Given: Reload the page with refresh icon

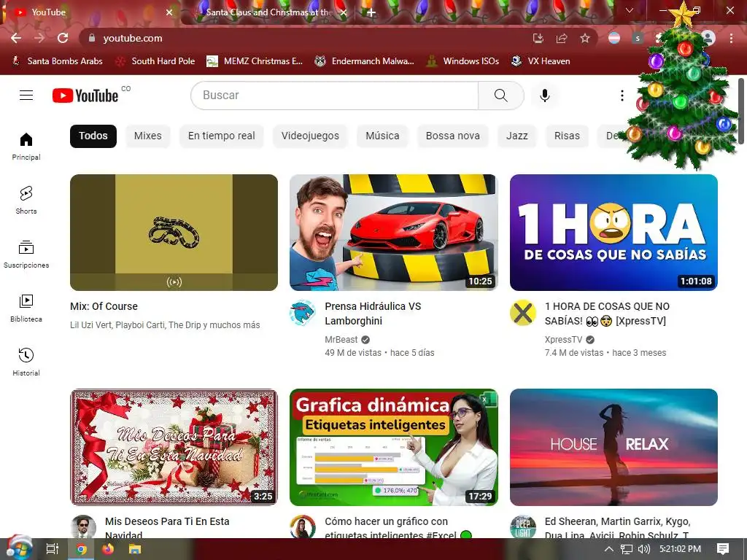Looking at the screenshot, I should tap(63, 38).
